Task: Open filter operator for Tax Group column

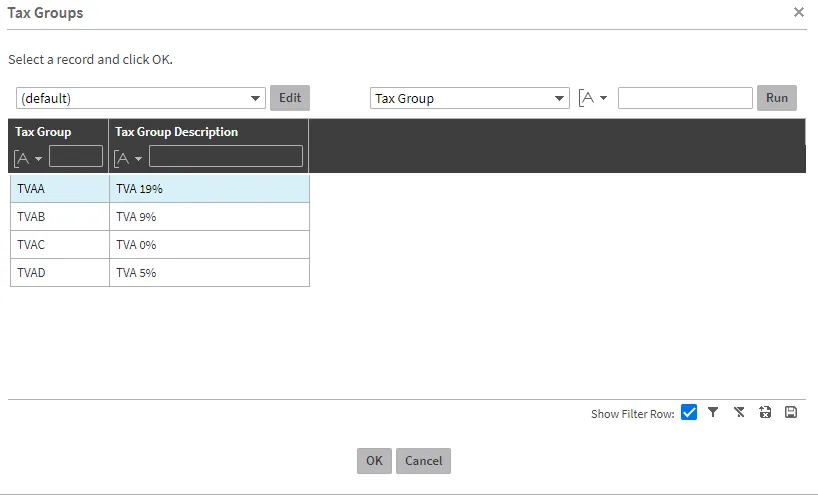Action: pyautogui.click(x=28, y=158)
